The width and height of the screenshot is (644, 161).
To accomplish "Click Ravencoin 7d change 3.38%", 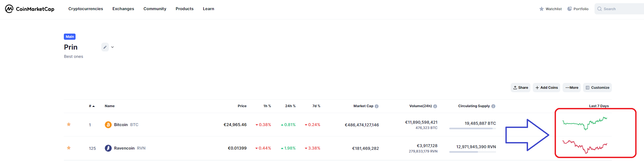I will tap(313, 148).
